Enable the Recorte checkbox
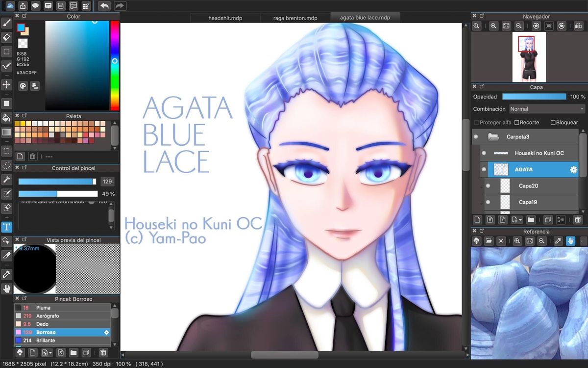The height and width of the screenshot is (368, 588). pos(516,122)
